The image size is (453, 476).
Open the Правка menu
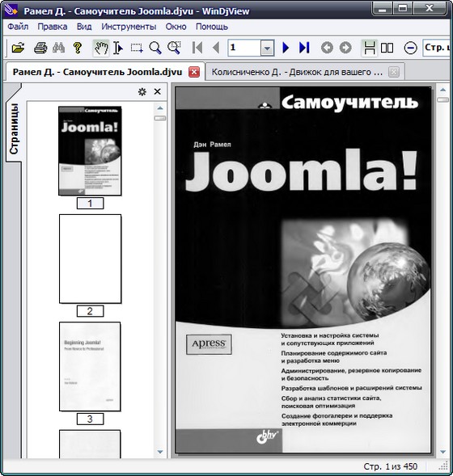(x=53, y=27)
